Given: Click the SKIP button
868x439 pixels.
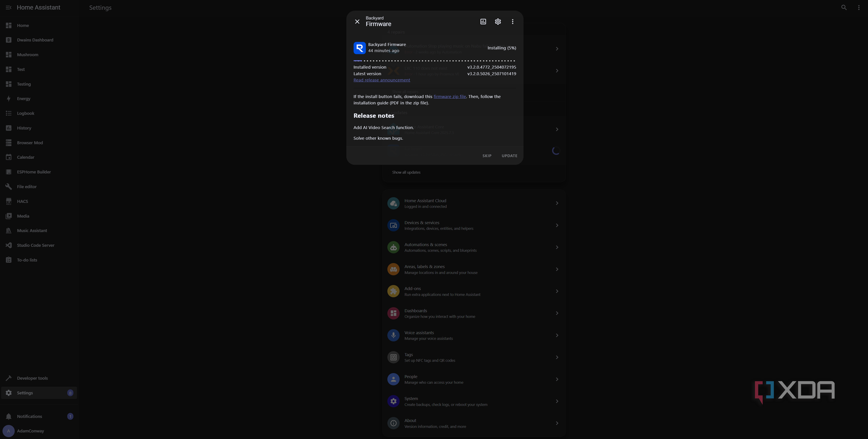Looking at the screenshot, I should point(487,156).
